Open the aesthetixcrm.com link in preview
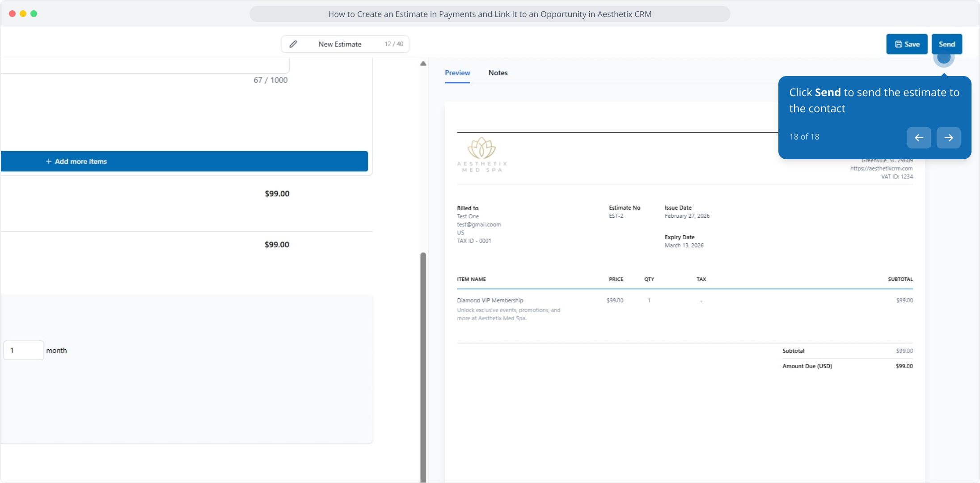The width and height of the screenshot is (980, 483). point(881,169)
